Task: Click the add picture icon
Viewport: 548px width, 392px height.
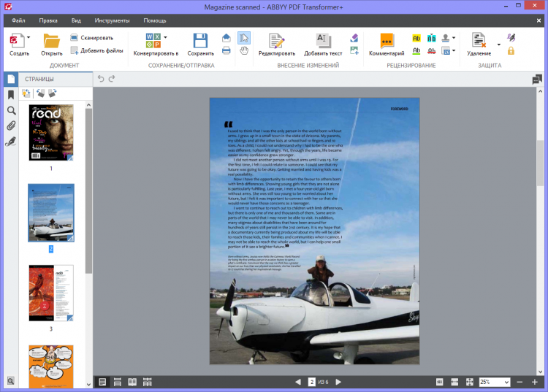Action: [354, 50]
